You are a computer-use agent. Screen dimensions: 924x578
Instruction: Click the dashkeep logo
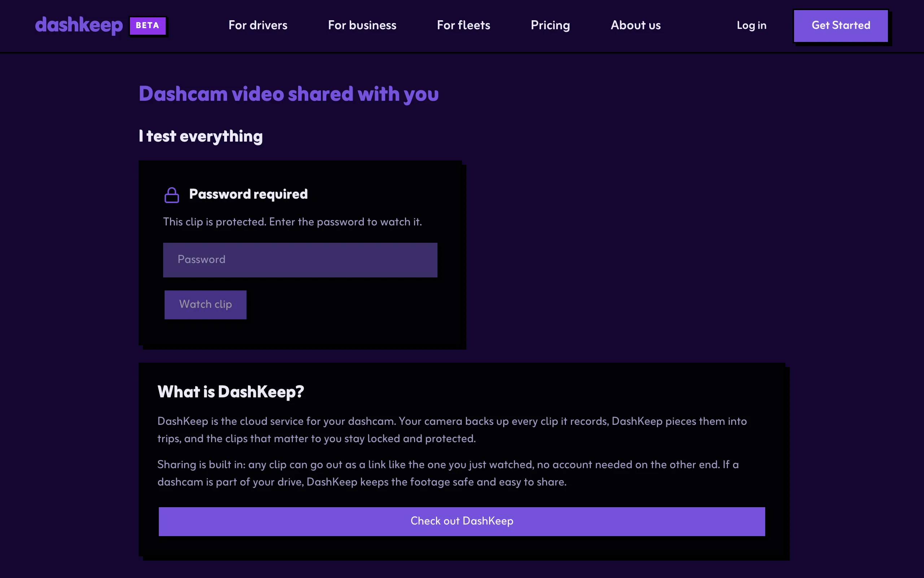(x=79, y=25)
